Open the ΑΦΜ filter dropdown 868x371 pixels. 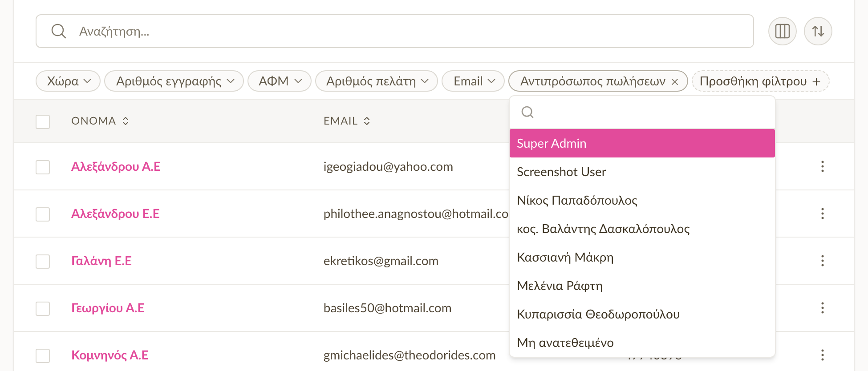[280, 81]
